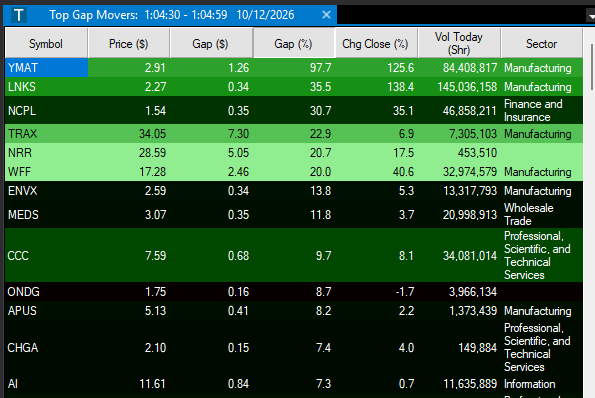
Task: Click NCPL volume 46,858,211
Action: click(470, 110)
